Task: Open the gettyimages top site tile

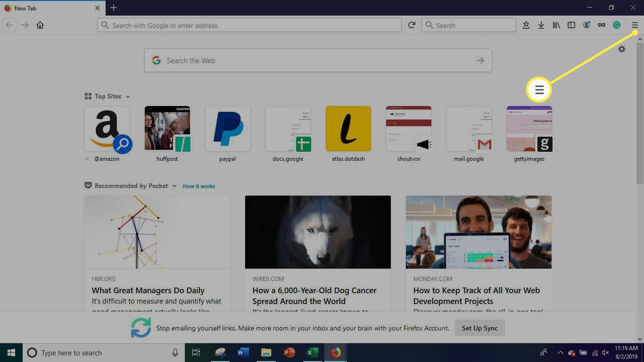Action: [529, 129]
